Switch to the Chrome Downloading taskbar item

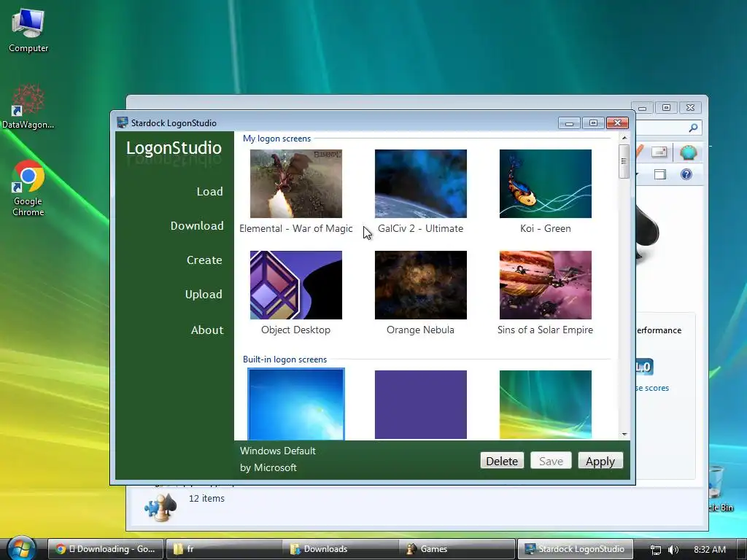pyautogui.click(x=106, y=549)
